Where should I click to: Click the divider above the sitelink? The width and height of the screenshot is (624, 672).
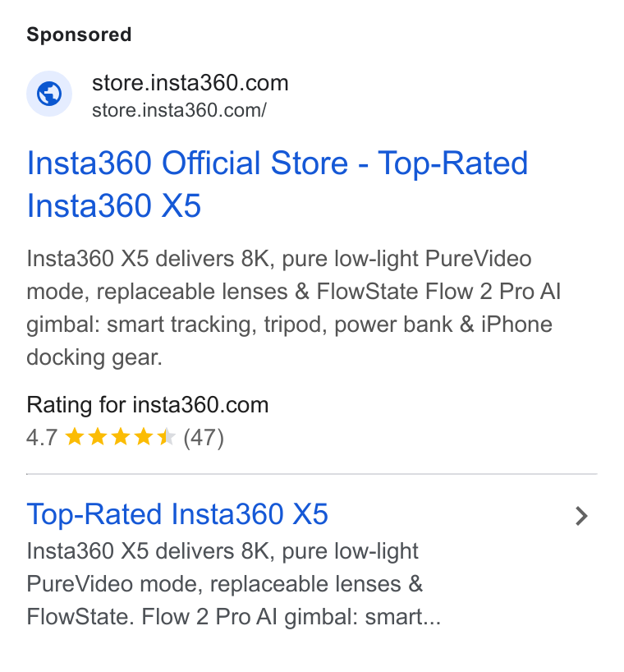(312, 474)
